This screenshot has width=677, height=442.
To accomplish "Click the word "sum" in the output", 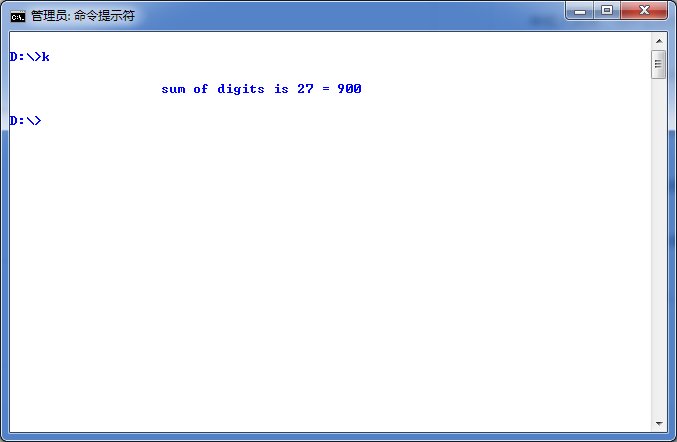I will pyautogui.click(x=173, y=89).
